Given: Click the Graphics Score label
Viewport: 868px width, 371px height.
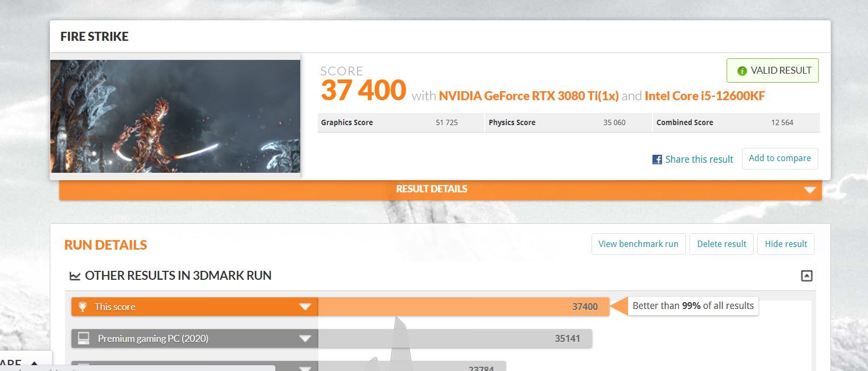Looking at the screenshot, I should click(x=347, y=122).
